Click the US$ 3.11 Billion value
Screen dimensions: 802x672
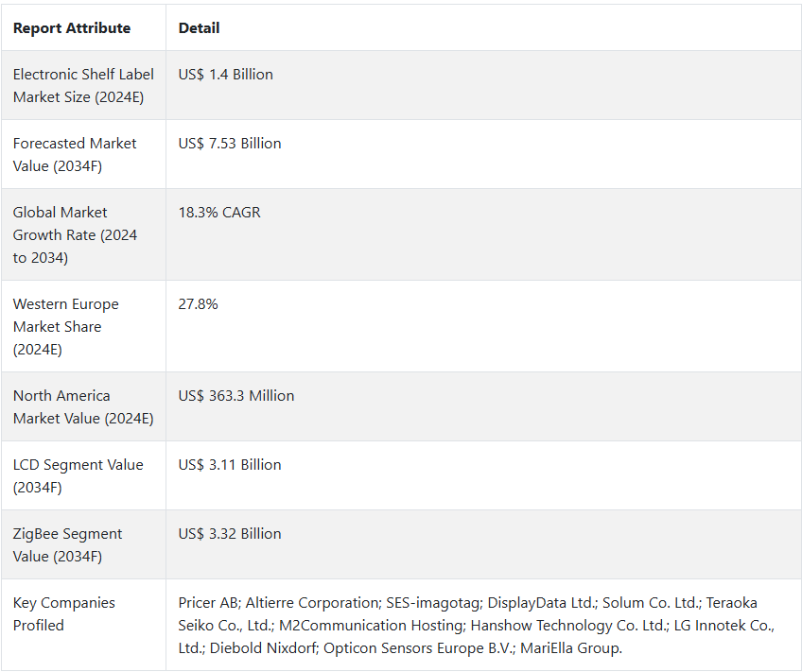[x=230, y=465]
